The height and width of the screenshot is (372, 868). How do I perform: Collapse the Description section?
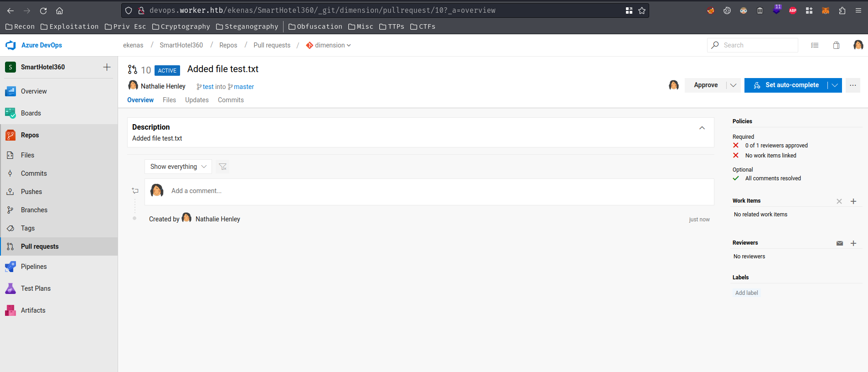702,128
